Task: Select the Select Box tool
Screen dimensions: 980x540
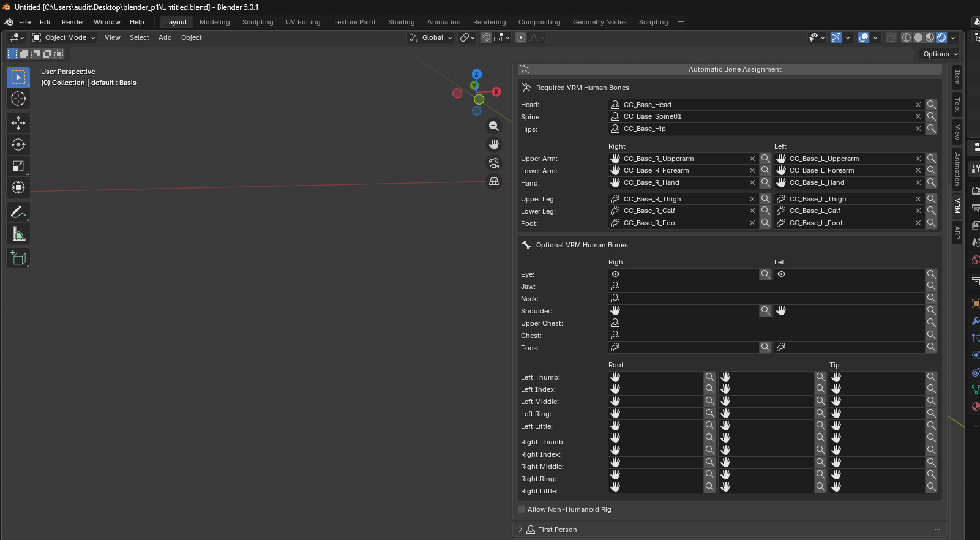Action: pos(18,77)
